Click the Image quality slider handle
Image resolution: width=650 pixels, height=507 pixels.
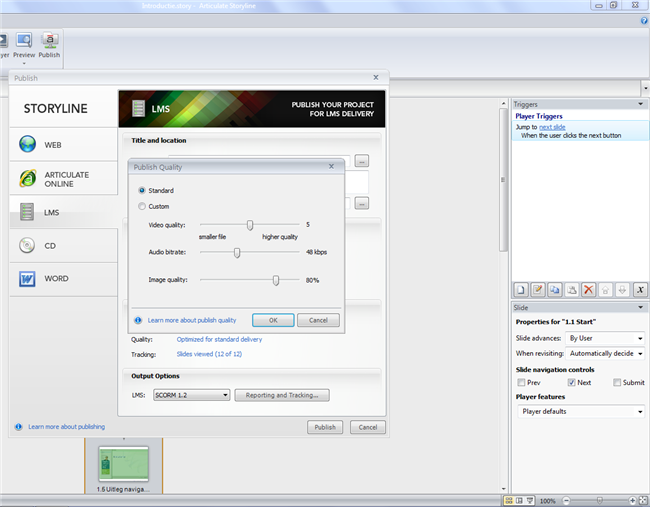(x=275, y=280)
